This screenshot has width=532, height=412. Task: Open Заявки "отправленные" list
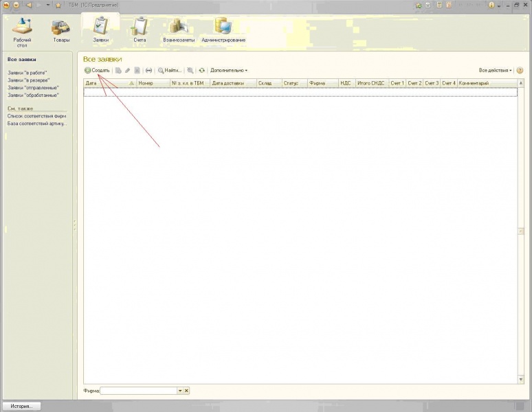[x=33, y=88]
